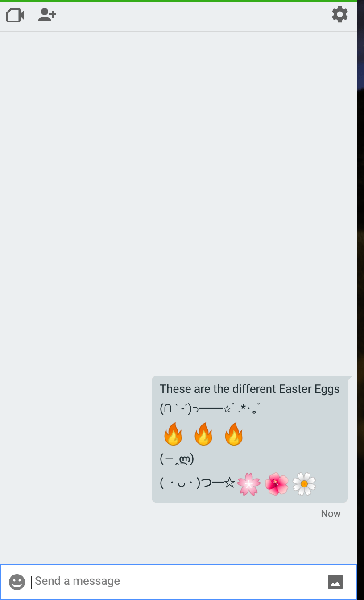364x600 pixels.
Task: Click the attach photo icon
Action: click(335, 582)
